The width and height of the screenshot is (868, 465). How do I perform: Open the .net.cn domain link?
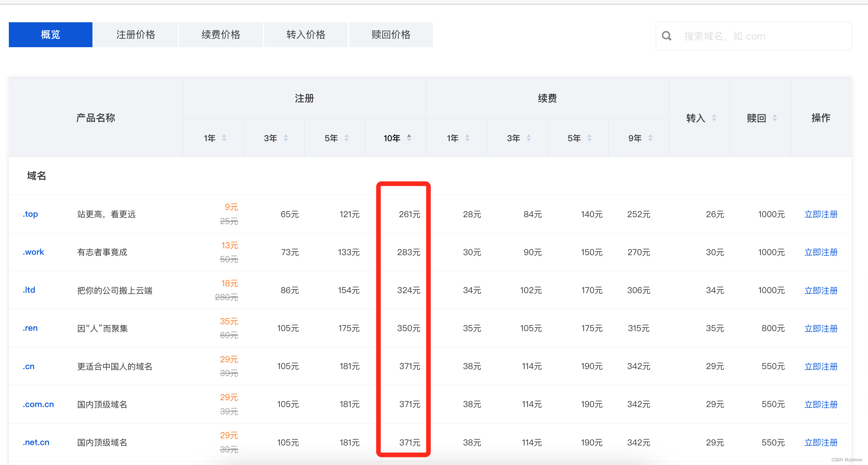(x=36, y=442)
